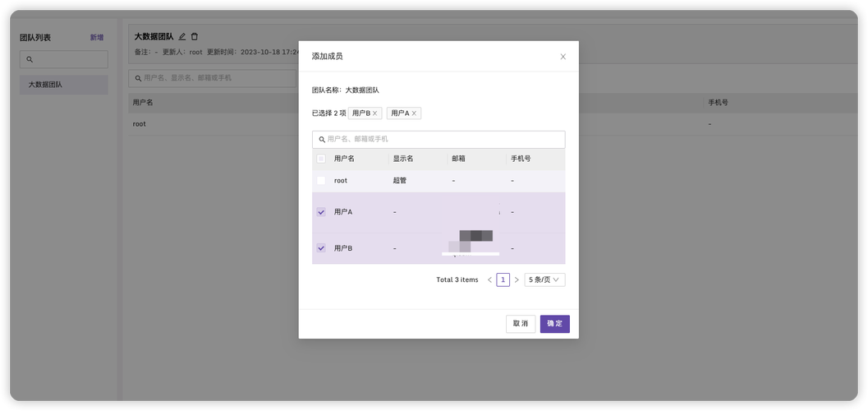Click 取消 to cancel adding members
The width and height of the screenshot is (868, 411).
521,324
